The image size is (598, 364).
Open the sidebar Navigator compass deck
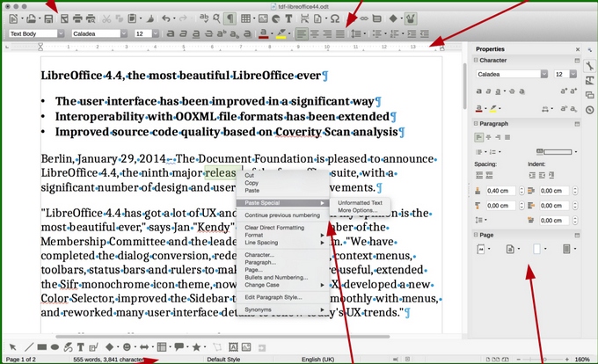589,110
